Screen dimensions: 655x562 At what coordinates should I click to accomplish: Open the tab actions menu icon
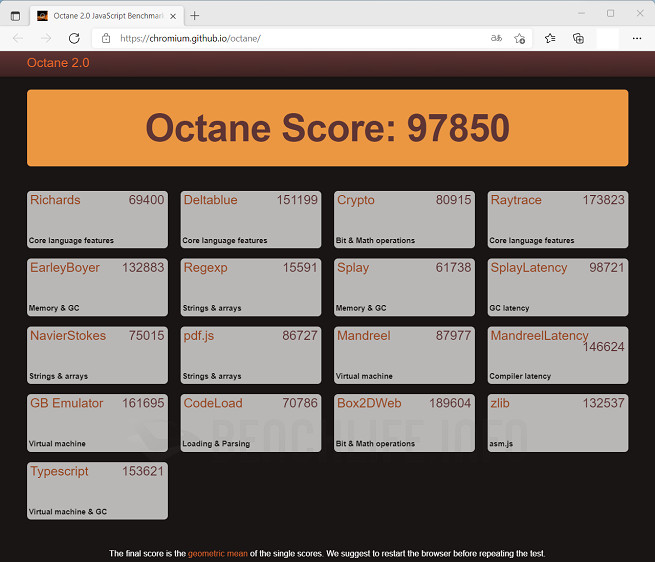[15, 16]
